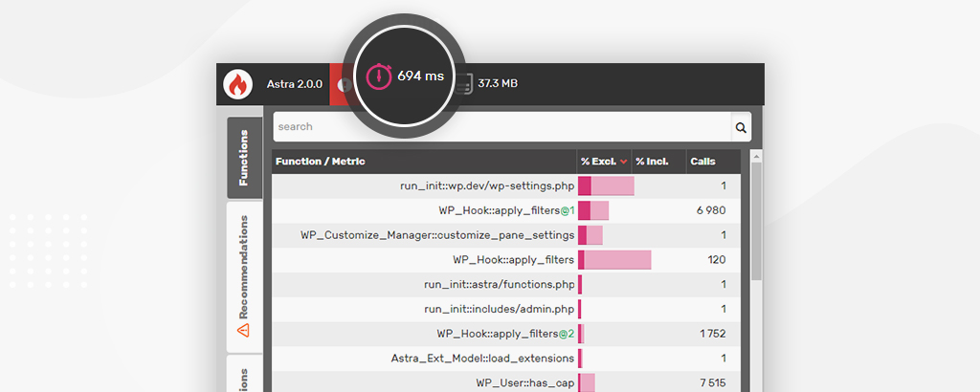This screenshot has width=980, height=392.
Task: Select row run_init::includes/admin.php
Action: (506, 309)
